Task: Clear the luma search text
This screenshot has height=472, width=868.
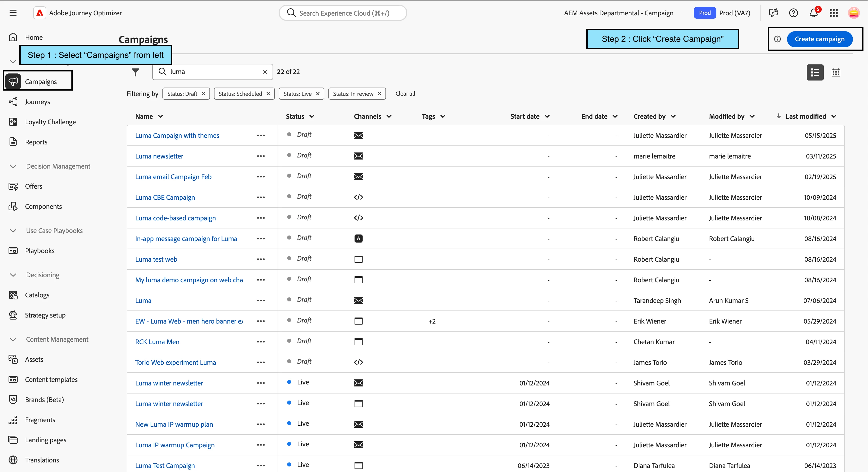Action: click(x=265, y=72)
